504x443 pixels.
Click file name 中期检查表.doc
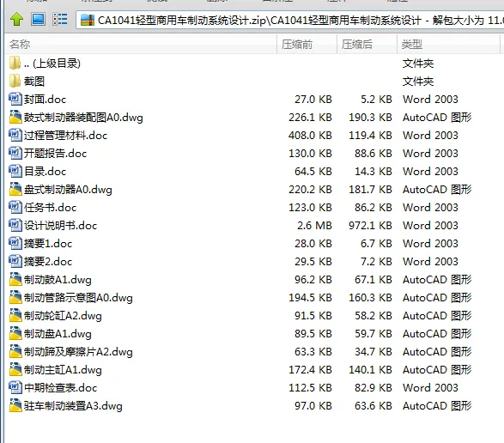[x=60, y=387]
